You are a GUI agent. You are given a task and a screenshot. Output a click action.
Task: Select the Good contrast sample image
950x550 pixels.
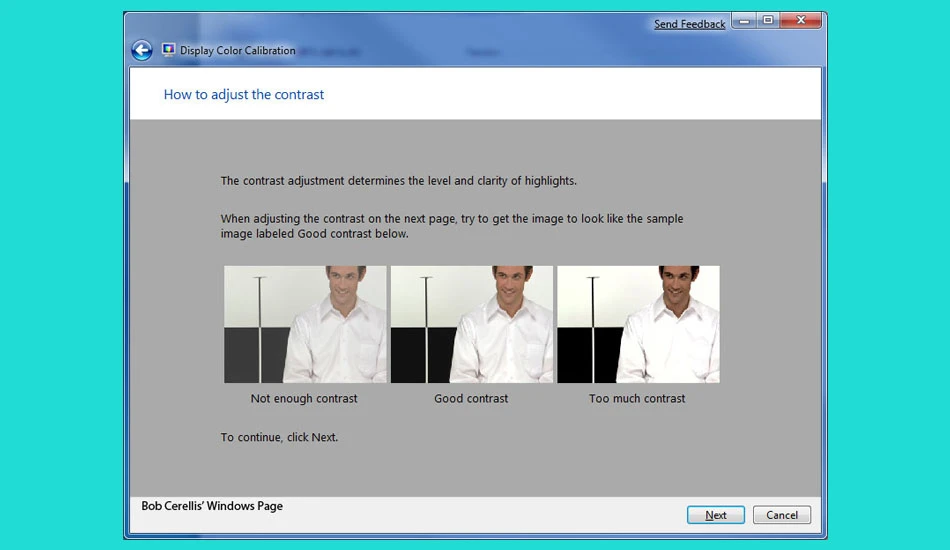click(x=471, y=324)
